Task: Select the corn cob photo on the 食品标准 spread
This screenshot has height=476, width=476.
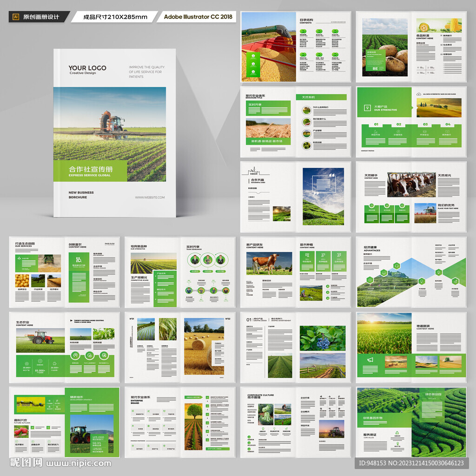Action: pos(439,25)
